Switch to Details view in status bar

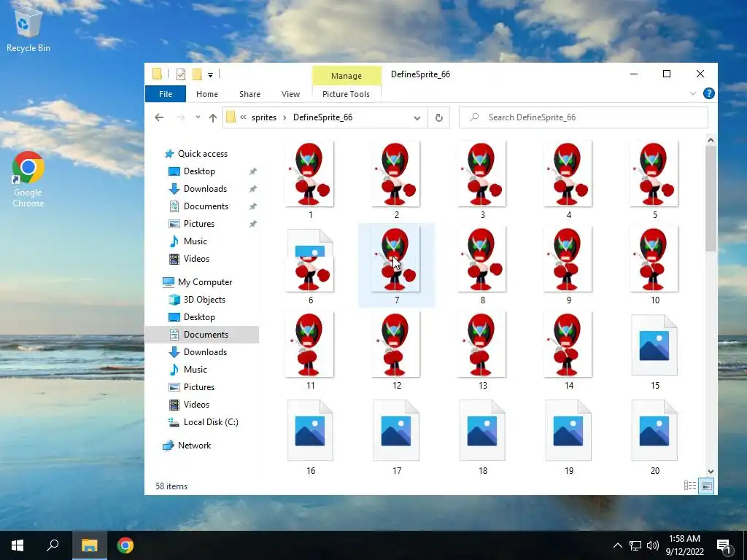coord(690,486)
